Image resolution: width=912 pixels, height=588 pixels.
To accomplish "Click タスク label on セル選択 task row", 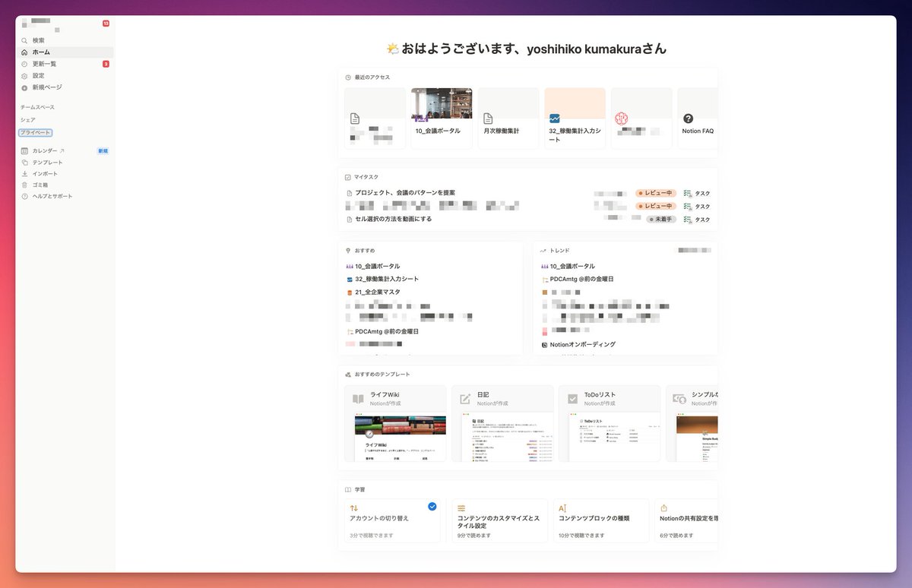I will click(703, 220).
